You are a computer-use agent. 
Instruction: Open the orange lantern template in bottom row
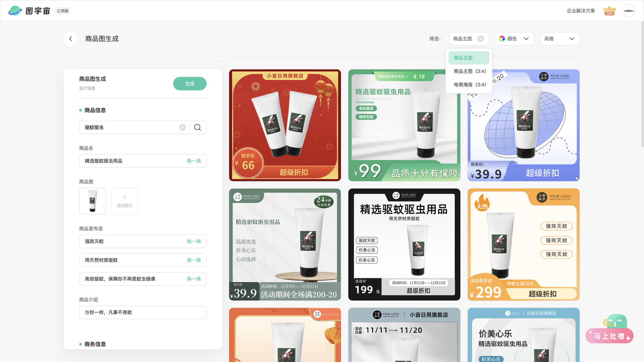pos(285,335)
